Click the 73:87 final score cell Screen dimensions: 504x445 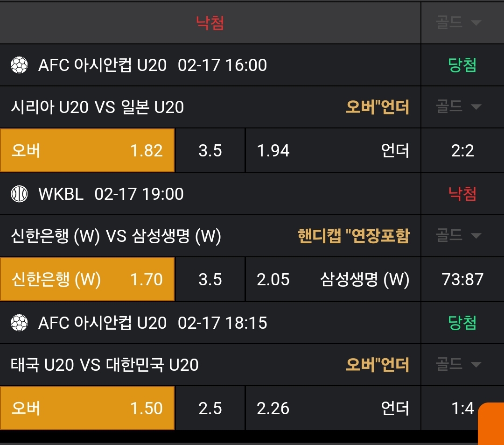(x=462, y=280)
